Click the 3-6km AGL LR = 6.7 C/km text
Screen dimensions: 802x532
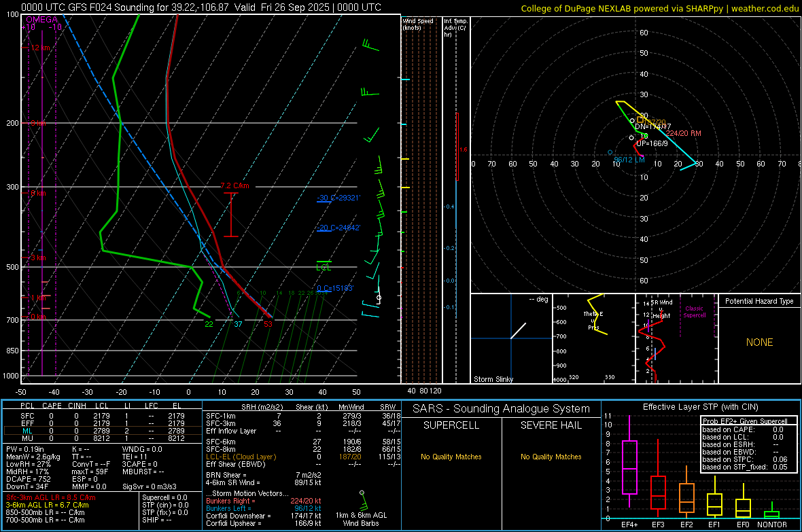[x=48, y=505]
